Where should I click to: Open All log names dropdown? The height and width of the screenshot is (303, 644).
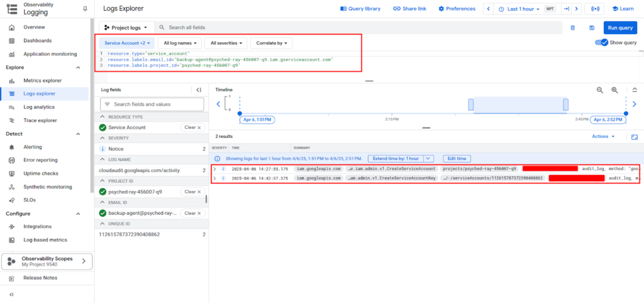180,43
